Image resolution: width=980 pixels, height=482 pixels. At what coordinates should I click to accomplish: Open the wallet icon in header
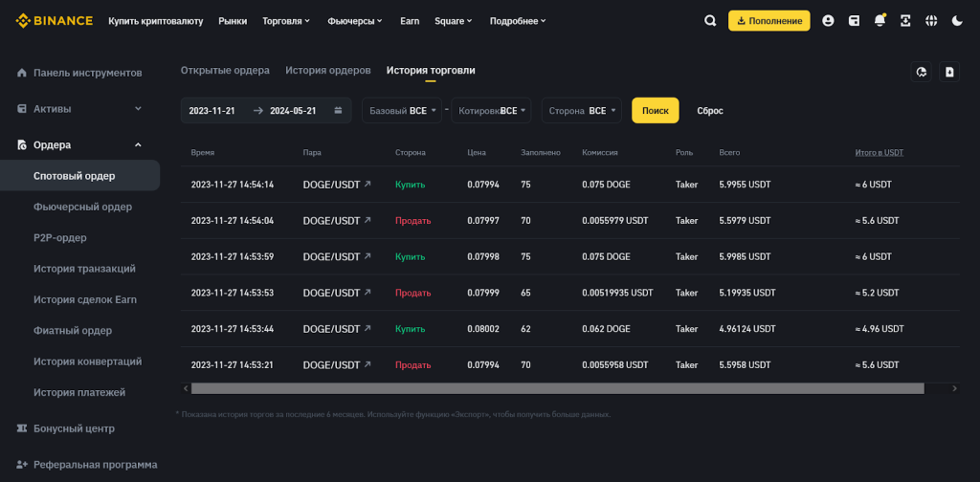click(x=854, y=21)
